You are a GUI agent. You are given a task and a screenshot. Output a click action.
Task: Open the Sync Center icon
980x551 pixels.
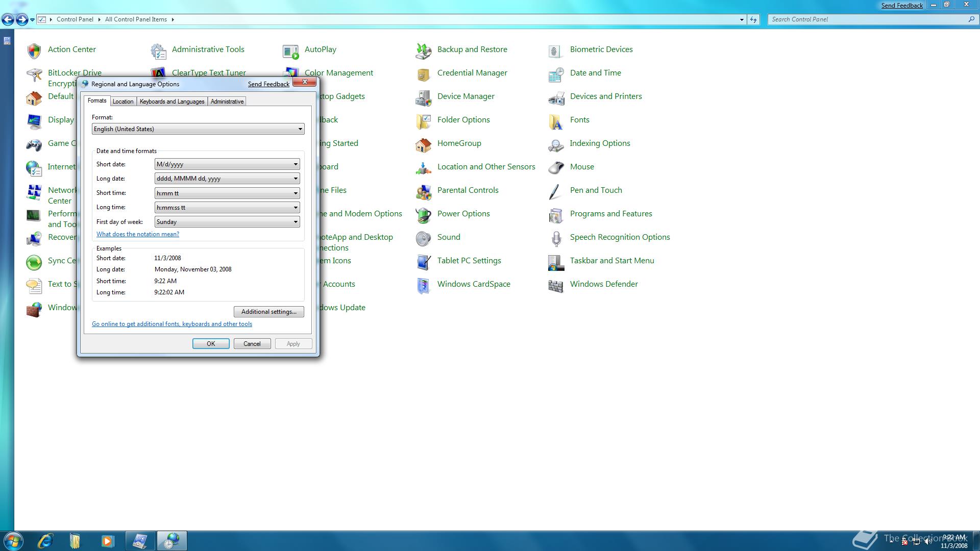coord(34,262)
